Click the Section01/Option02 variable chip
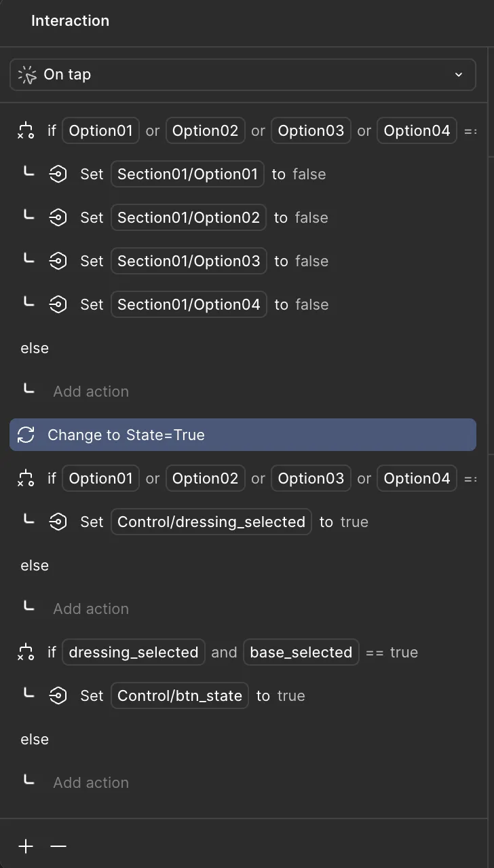Image resolution: width=494 pixels, height=868 pixels. pyautogui.click(x=189, y=218)
